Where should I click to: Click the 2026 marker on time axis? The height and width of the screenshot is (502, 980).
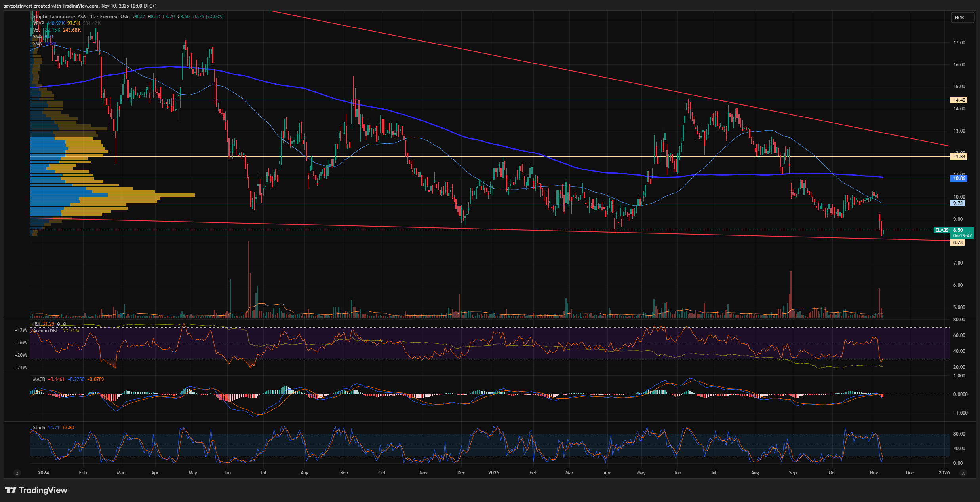944,473
